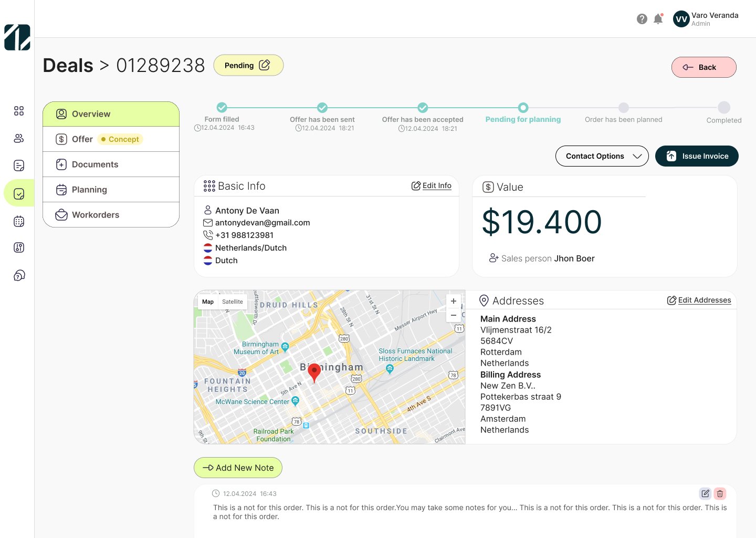Zoom in on the map
The width and height of the screenshot is (756, 538).
coord(454,301)
